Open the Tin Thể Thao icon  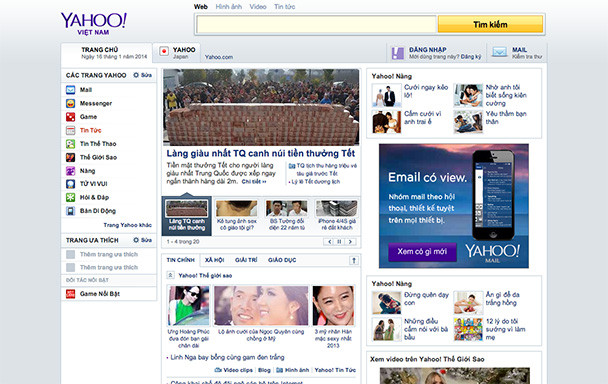tap(70, 144)
